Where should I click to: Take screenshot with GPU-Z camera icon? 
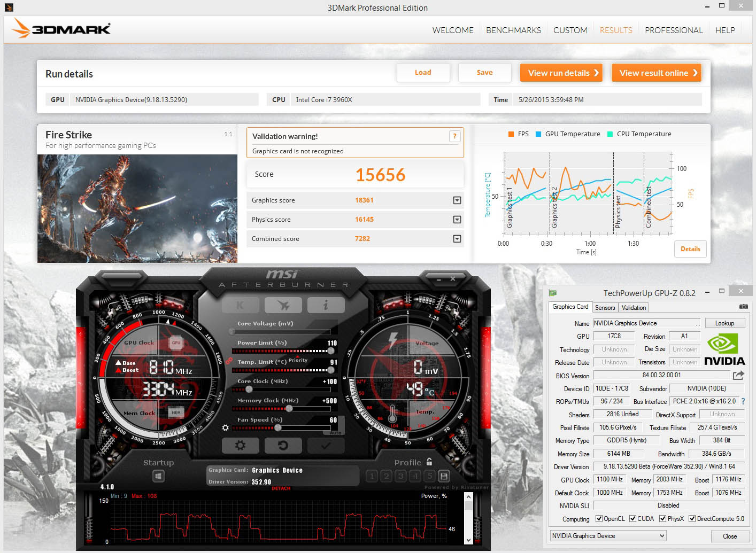[x=743, y=307]
